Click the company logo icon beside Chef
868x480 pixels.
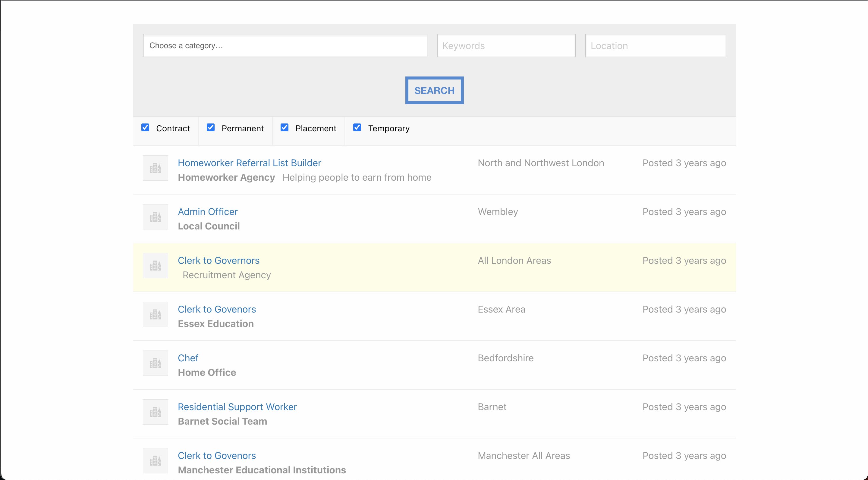click(x=155, y=363)
